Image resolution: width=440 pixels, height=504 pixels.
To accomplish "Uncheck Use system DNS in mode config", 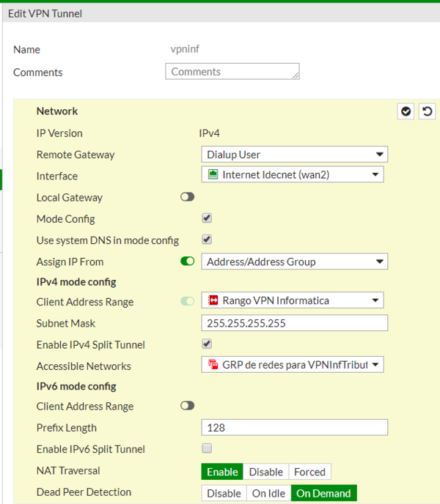I will (207, 240).
